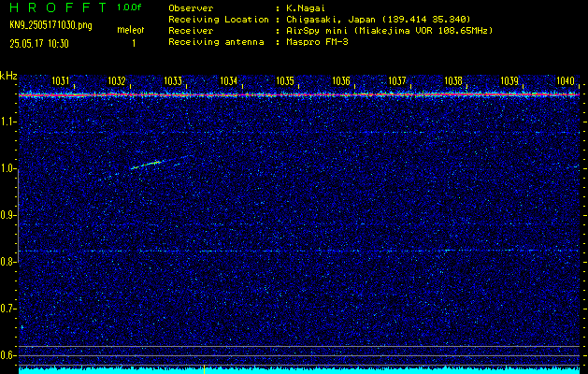Click the meteor count value 1
Screen dimensions: 588x374
[x=134, y=44]
